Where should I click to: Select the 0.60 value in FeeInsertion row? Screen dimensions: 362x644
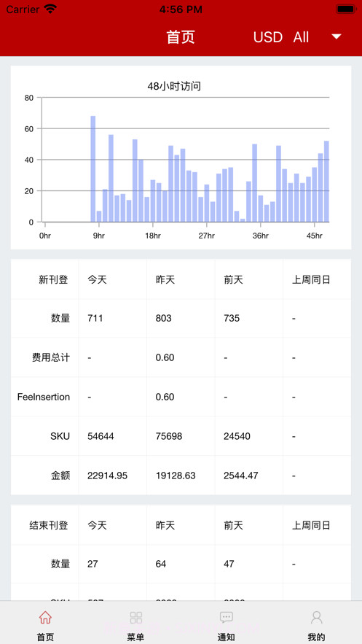tap(165, 397)
